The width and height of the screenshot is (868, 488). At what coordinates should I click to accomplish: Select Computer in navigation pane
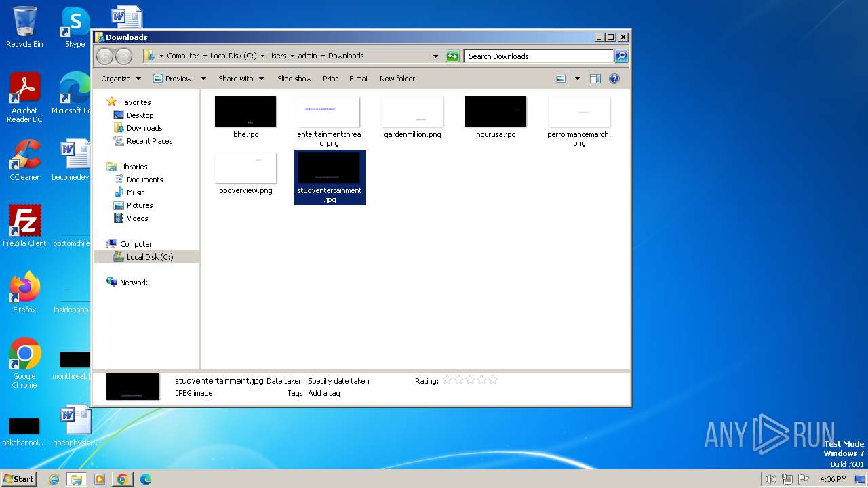(136, 244)
